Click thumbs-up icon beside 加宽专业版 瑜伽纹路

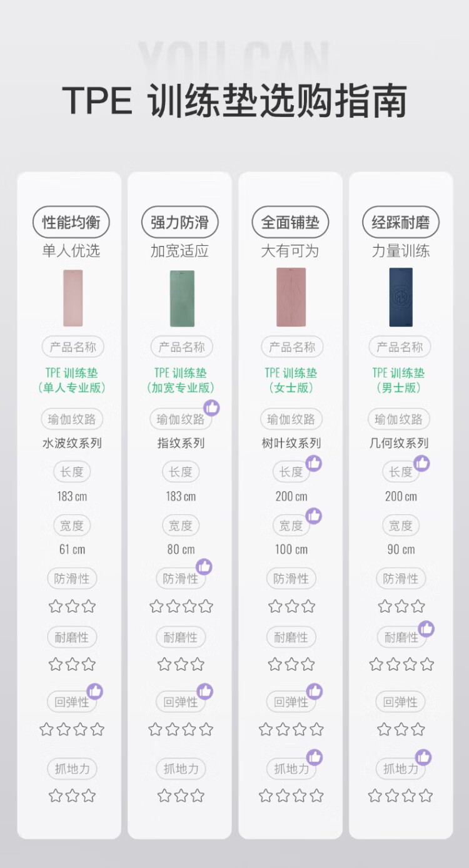[x=211, y=408]
